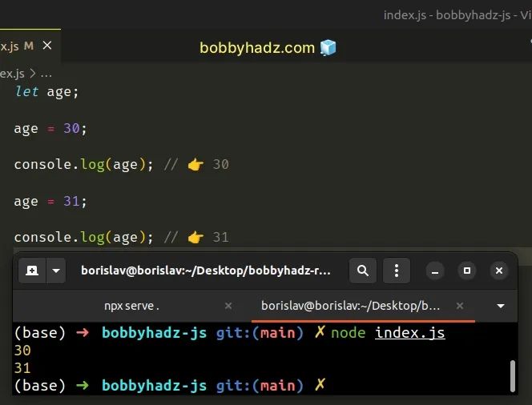Image resolution: width=532 pixels, height=405 pixels.
Task: Click terminal window title text
Action: [x=206, y=271]
